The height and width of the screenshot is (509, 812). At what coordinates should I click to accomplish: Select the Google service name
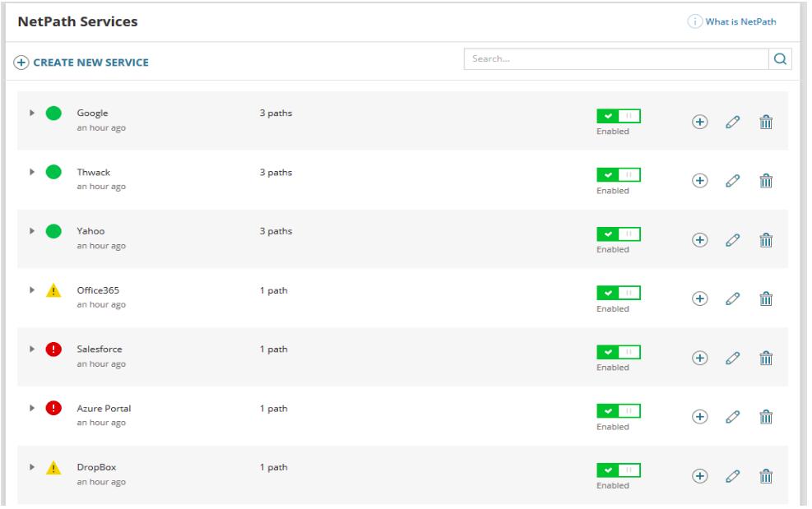(93, 113)
